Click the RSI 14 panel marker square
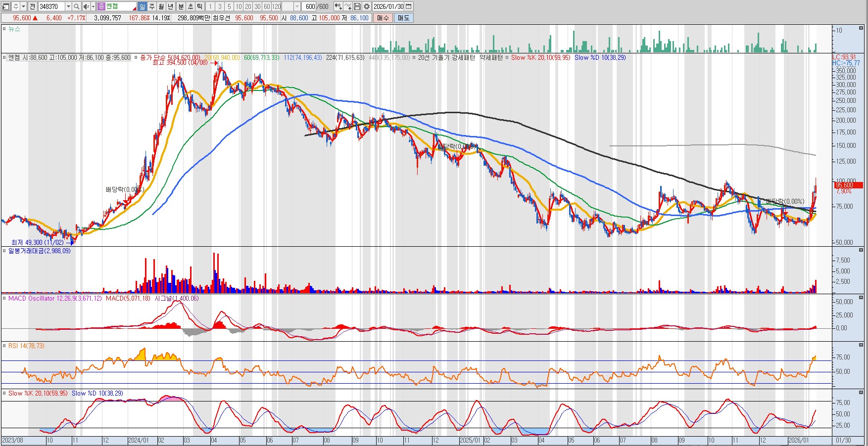The image size is (868, 446). 4,346
